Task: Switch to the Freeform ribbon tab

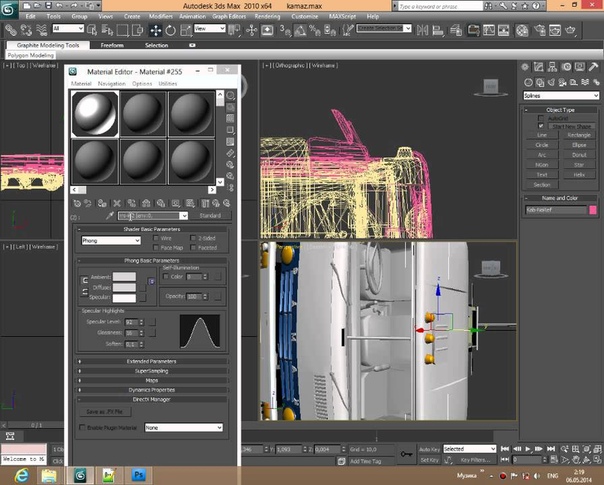Action: pos(112,45)
